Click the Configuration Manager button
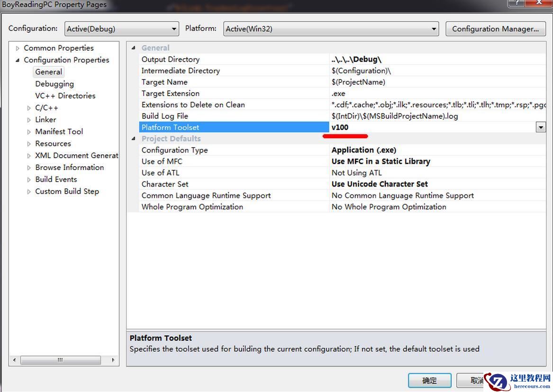Image resolution: width=553 pixels, height=392 pixels. point(496,29)
